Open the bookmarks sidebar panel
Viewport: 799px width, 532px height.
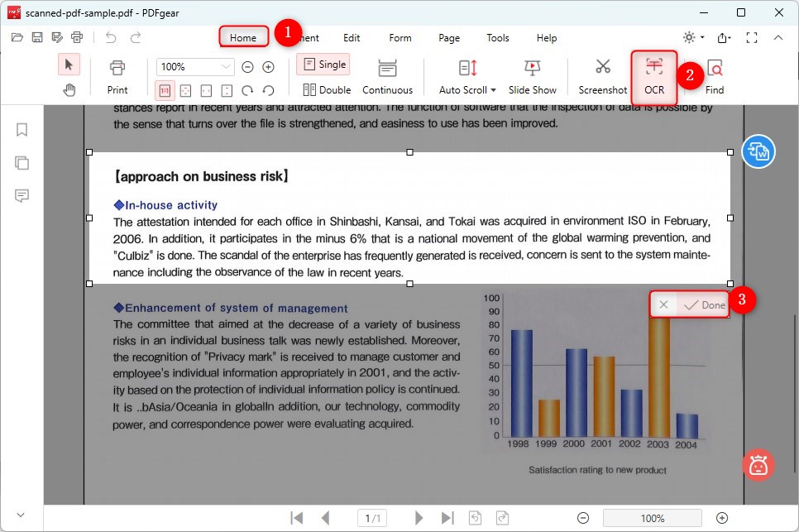pos(22,130)
